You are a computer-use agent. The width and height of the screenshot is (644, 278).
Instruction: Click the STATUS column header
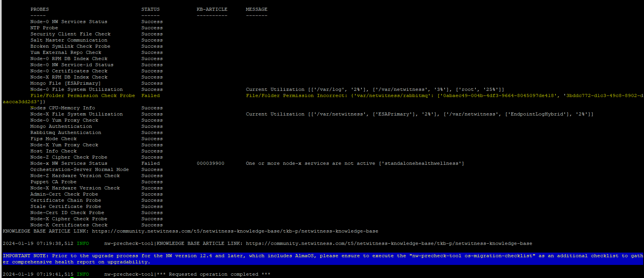[151, 9]
